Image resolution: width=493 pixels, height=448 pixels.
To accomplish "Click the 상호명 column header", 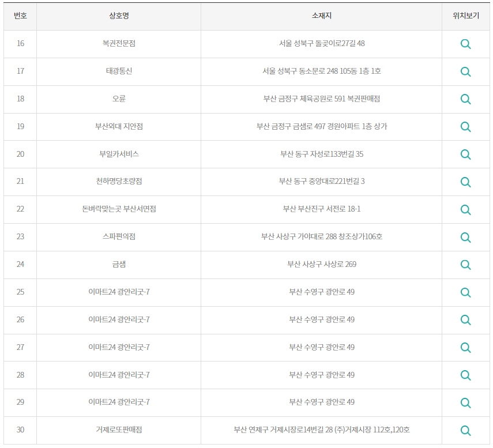I will click(x=119, y=16).
